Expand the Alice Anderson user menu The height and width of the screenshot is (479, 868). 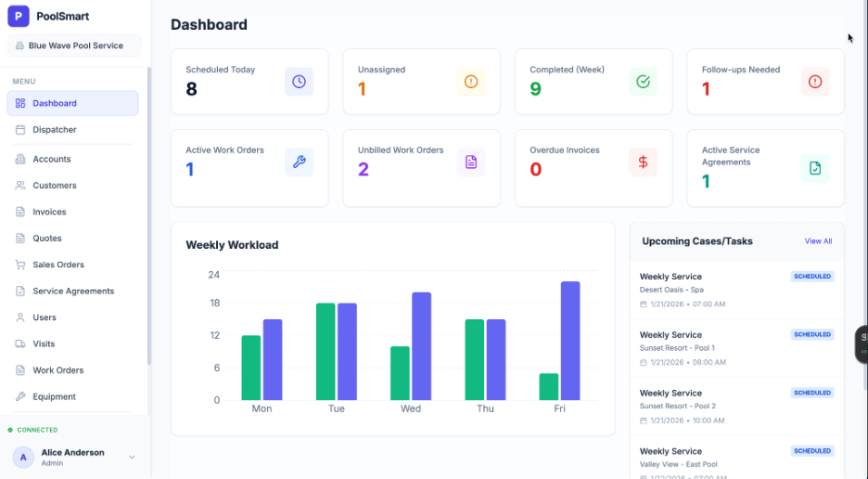coord(132,457)
